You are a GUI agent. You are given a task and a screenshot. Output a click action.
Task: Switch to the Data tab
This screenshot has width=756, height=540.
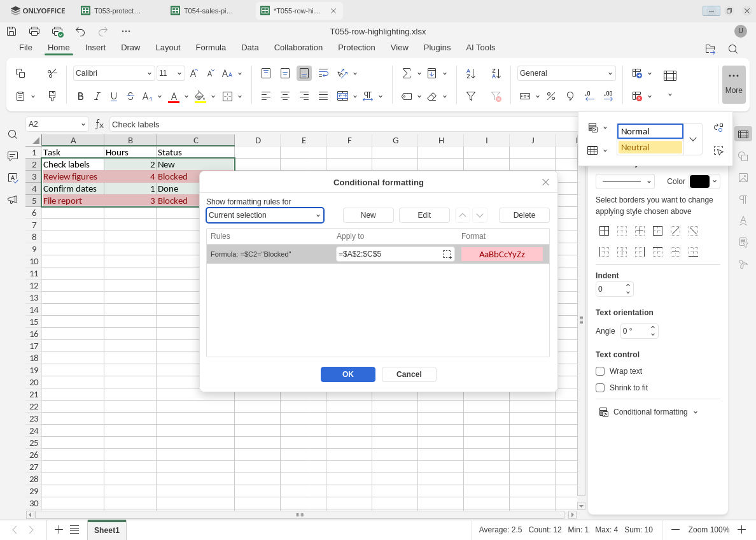point(249,48)
